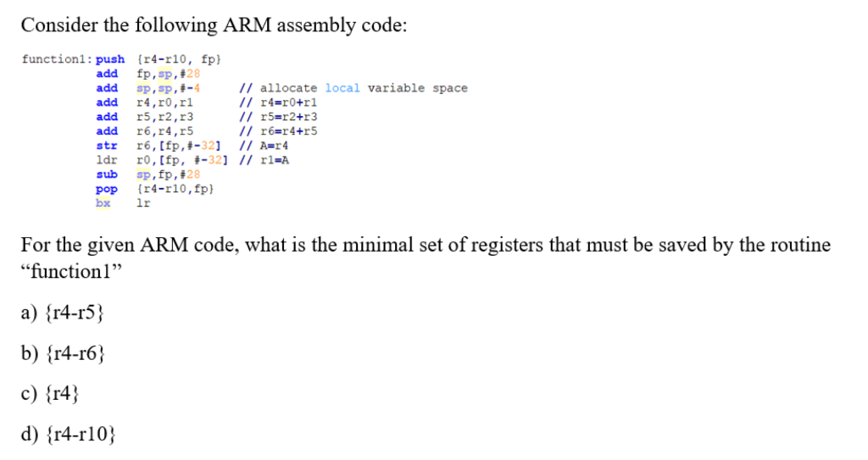This screenshot has height=460, width=868.
Task: Click the lr operand after bx
Action: tap(143, 203)
